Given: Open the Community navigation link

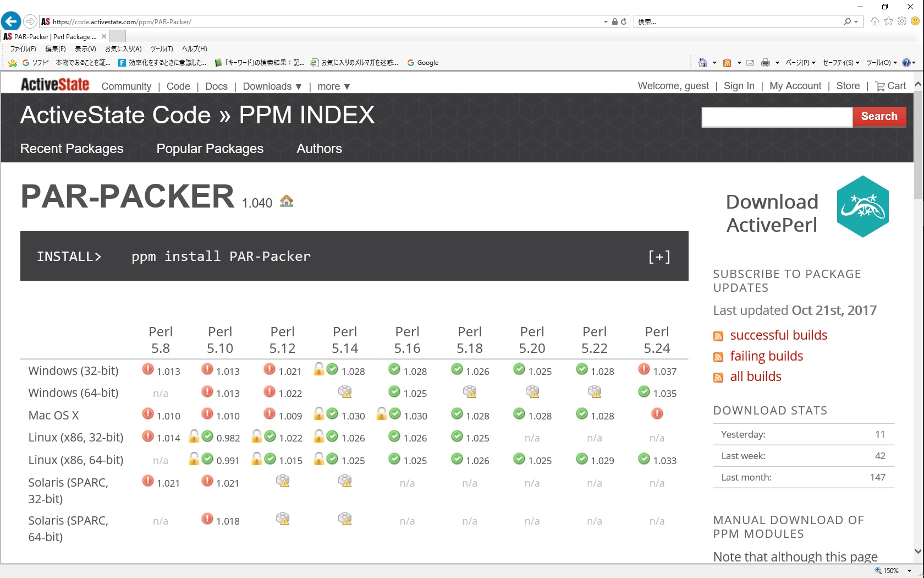Looking at the screenshot, I should coord(126,86).
